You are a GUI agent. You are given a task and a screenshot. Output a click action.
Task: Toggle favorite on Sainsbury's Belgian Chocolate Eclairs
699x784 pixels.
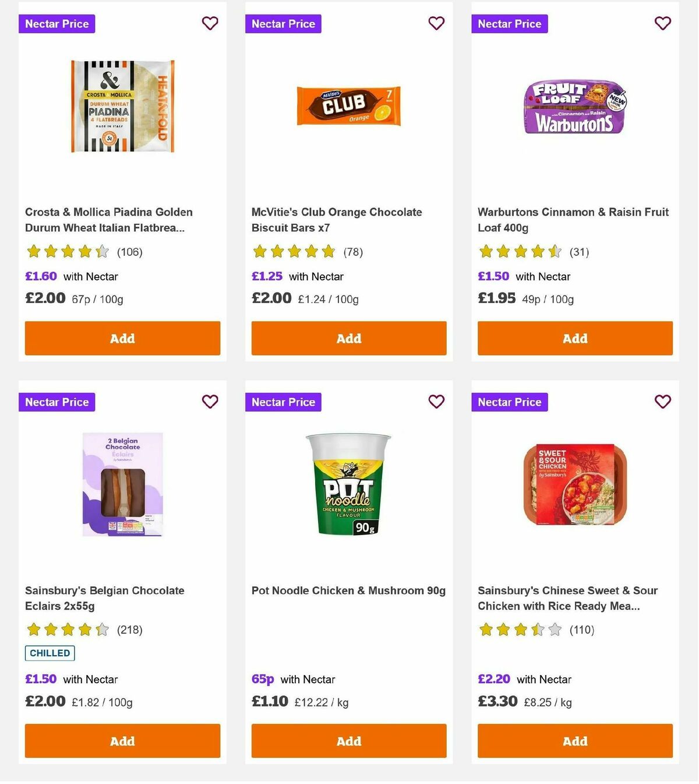[210, 402]
